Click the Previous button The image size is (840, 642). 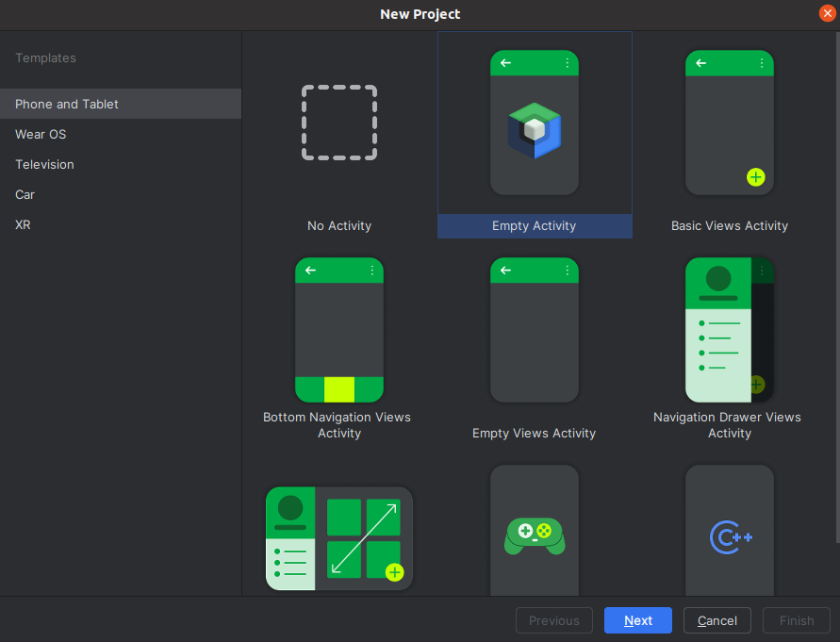(554, 620)
